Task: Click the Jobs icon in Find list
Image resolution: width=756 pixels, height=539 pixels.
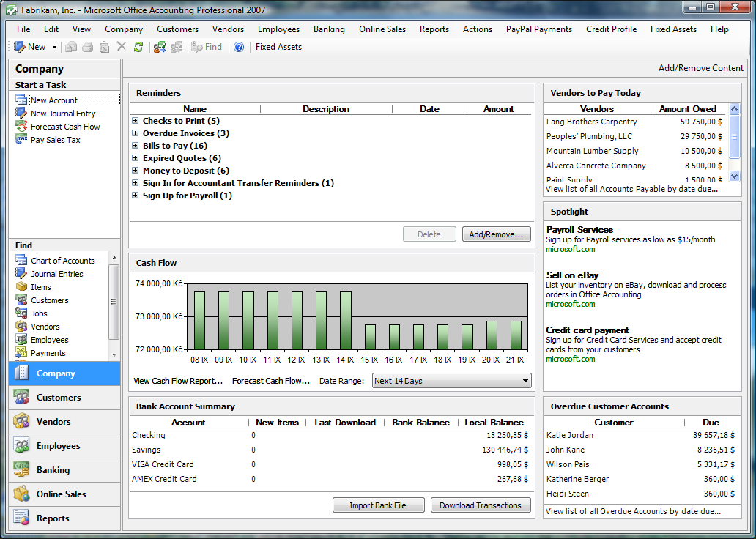Action: 21,313
